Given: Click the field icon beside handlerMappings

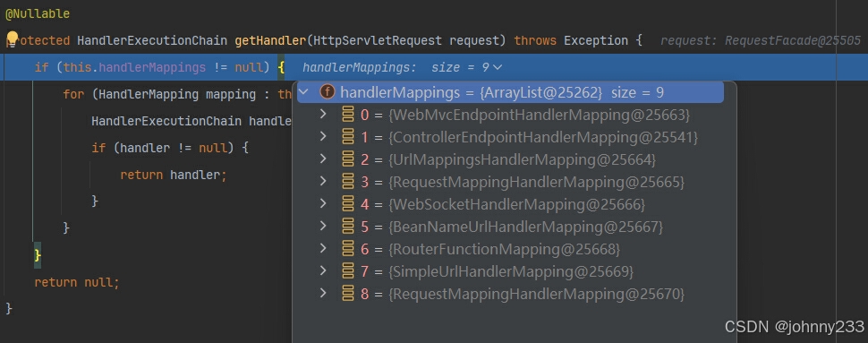Looking at the screenshot, I should point(328,92).
